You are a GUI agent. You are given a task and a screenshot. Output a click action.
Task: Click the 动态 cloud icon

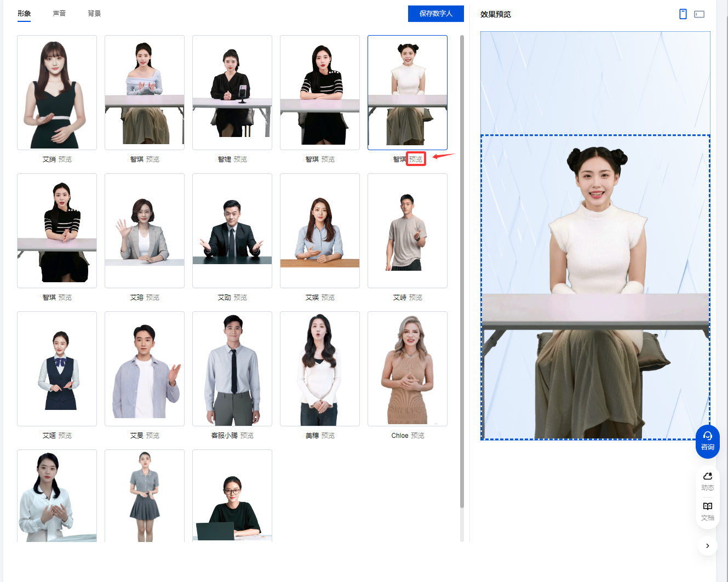(x=707, y=481)
